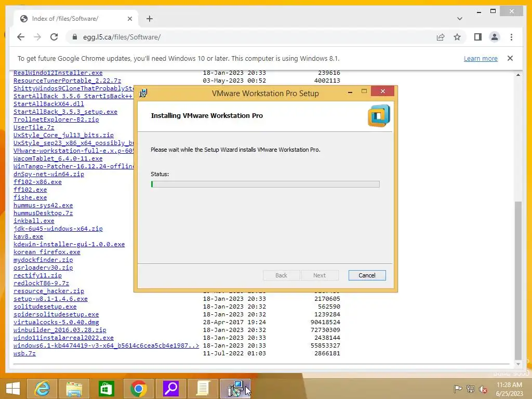The height and width of the screenshot is (399, 532).
Task: Download dnSpy-net-win64.zip
Action: 49,174
